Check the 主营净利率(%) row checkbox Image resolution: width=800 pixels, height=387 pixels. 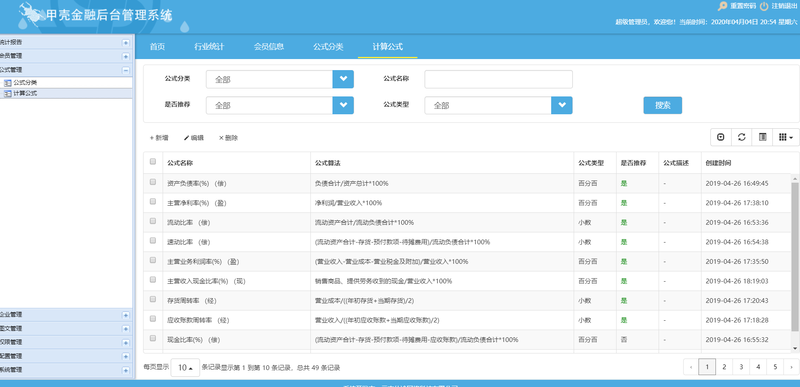[153, 201]
